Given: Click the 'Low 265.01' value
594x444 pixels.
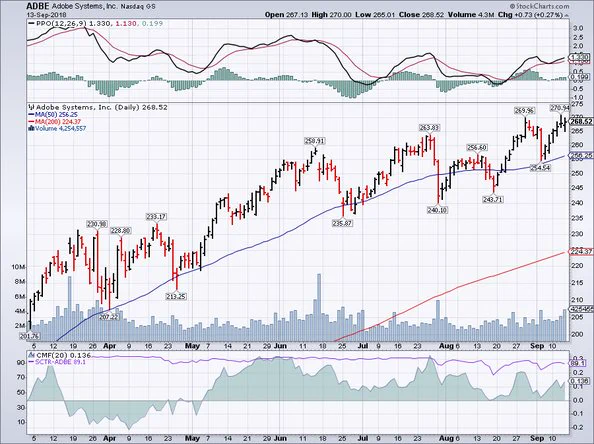Looking at the screenshot, I should point(375,15).
